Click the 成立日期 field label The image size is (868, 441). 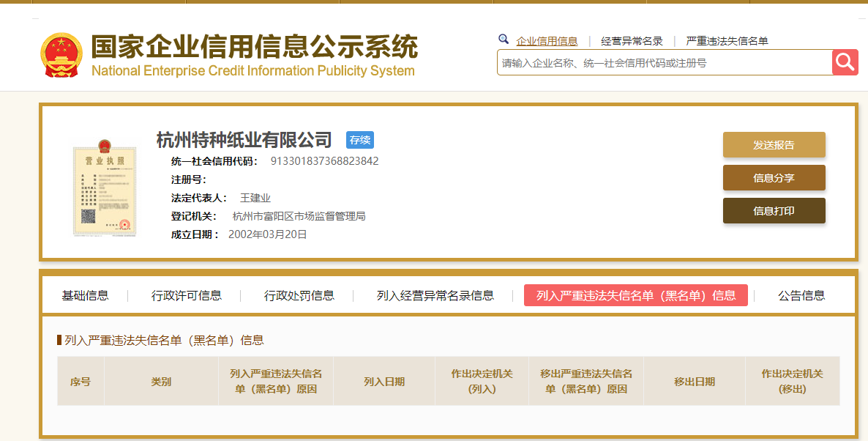pos(195,234)
